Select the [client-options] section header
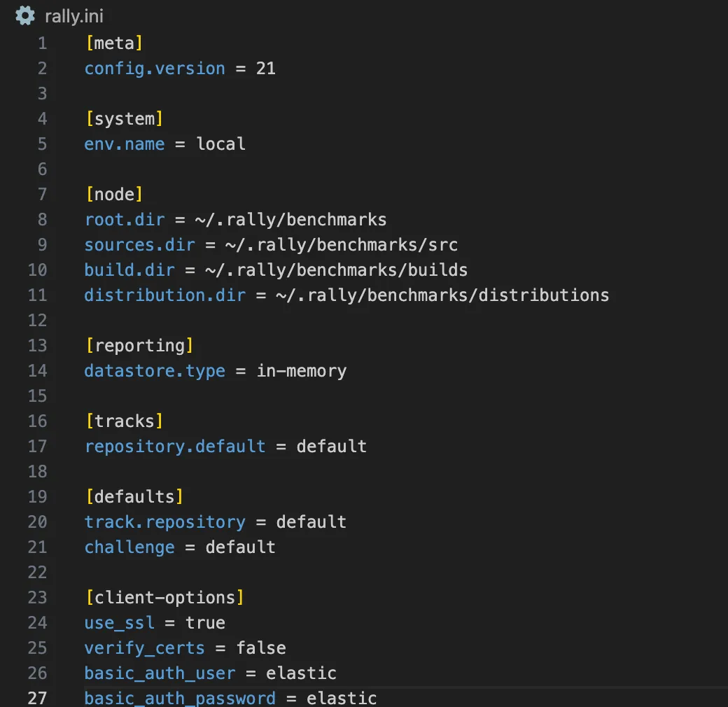 (164, 597)
